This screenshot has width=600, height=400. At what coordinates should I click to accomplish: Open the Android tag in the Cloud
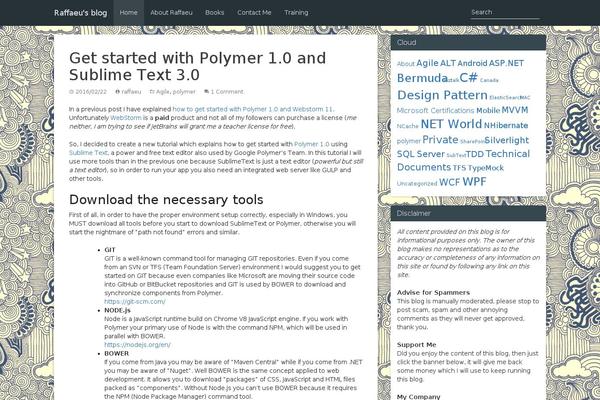[472, 63]
